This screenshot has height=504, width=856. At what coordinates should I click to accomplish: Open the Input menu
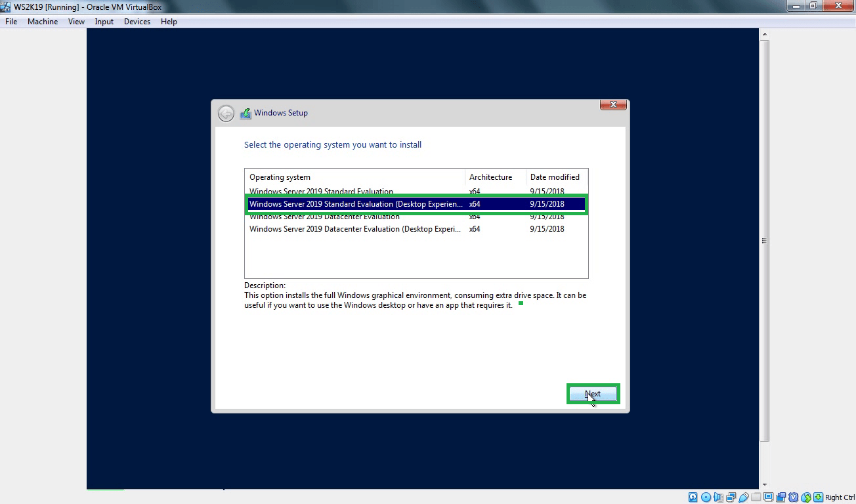104,22
